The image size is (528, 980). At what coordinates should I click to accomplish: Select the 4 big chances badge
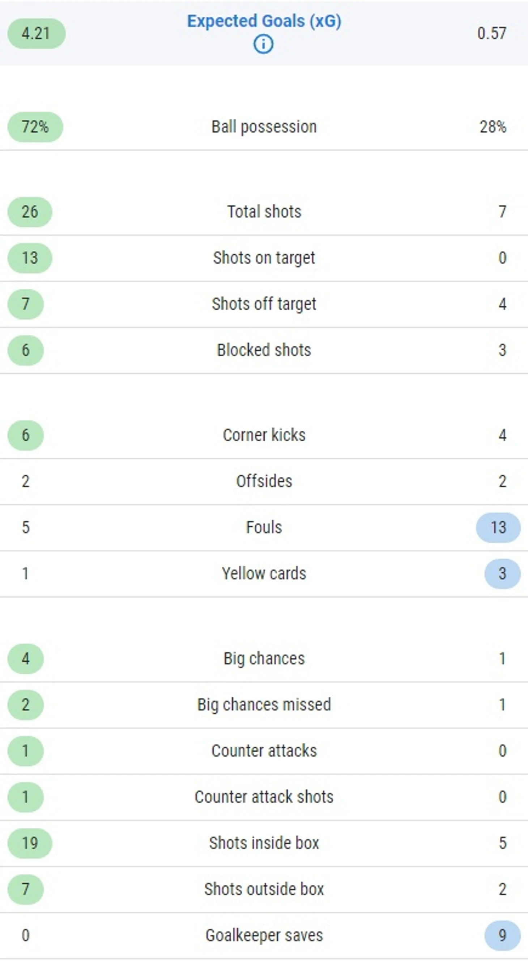[x=25, y=658]
